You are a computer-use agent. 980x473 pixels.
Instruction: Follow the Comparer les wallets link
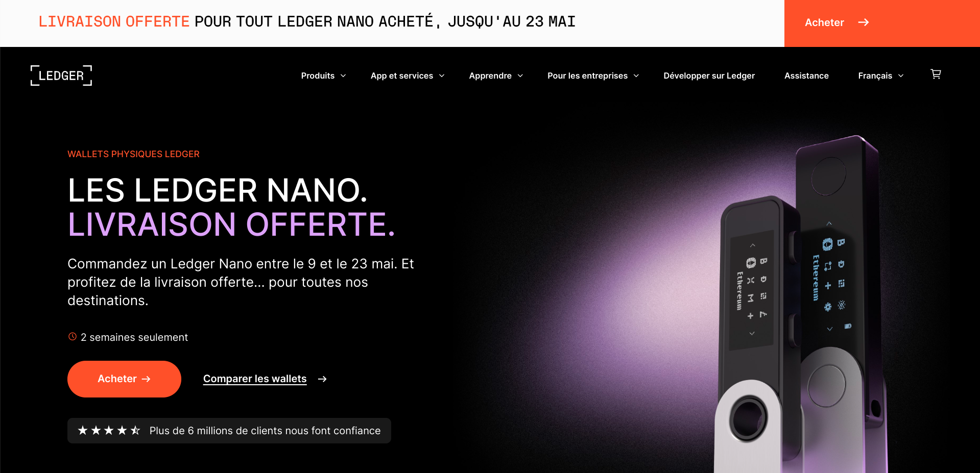pos(255,379)
